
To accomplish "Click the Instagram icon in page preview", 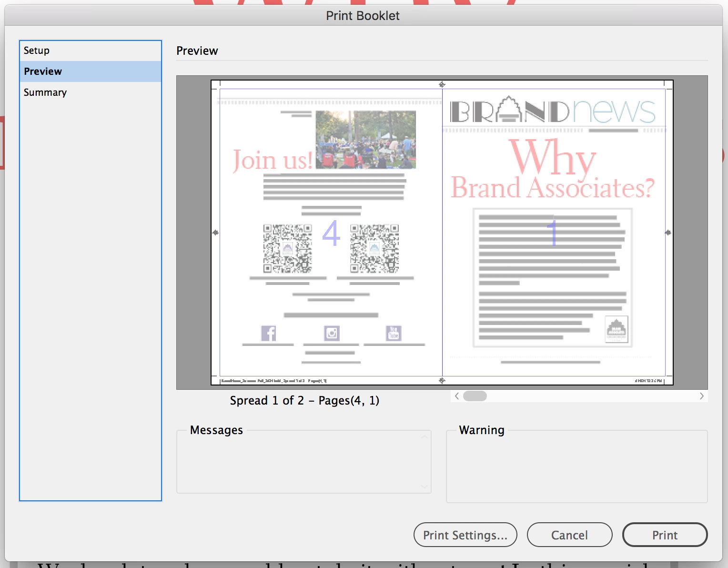I will tap(332, 333).
